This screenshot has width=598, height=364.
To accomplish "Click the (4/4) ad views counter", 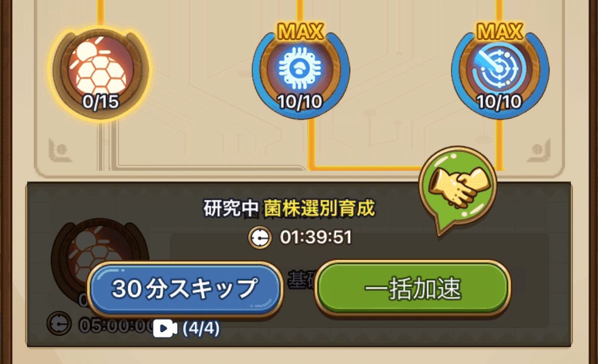I will point(201,329).
